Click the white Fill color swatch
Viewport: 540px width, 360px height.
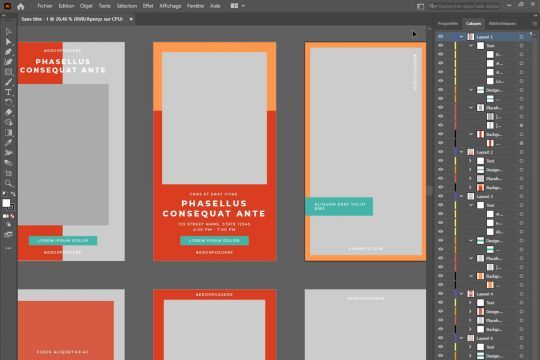(6, 203)
